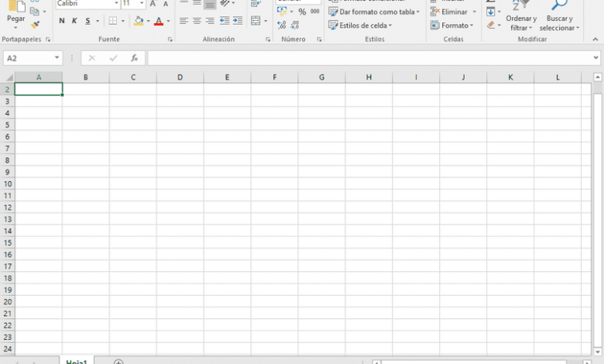Open the Eliminar dropdown arrow
This screenshot has height=364, width=604.
(474, 12)
